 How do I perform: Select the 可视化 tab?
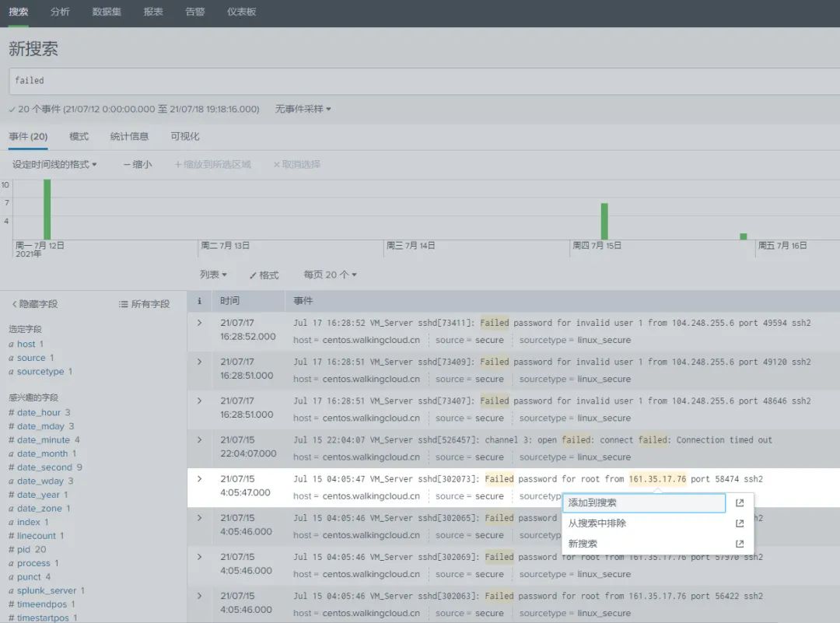185,137
